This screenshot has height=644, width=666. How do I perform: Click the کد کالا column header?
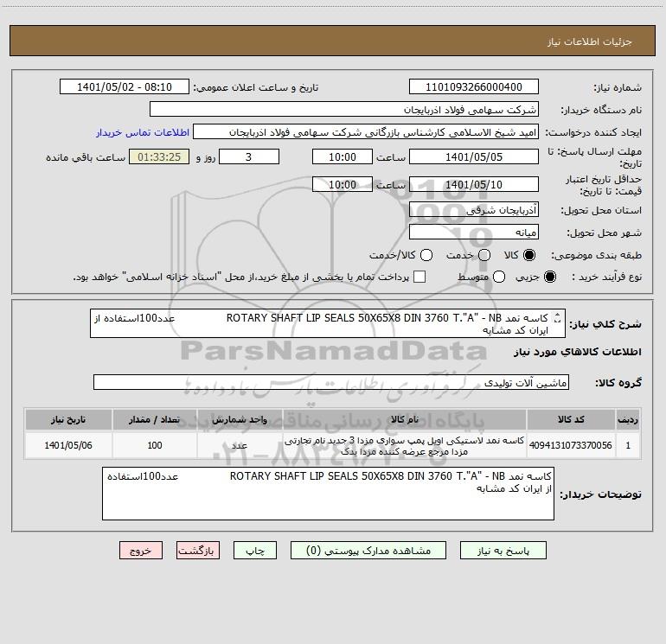(x=571, y=419)
